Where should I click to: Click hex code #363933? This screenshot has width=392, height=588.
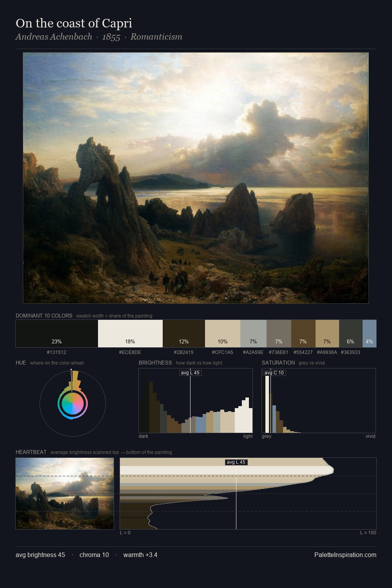click(x=350, y=352)
